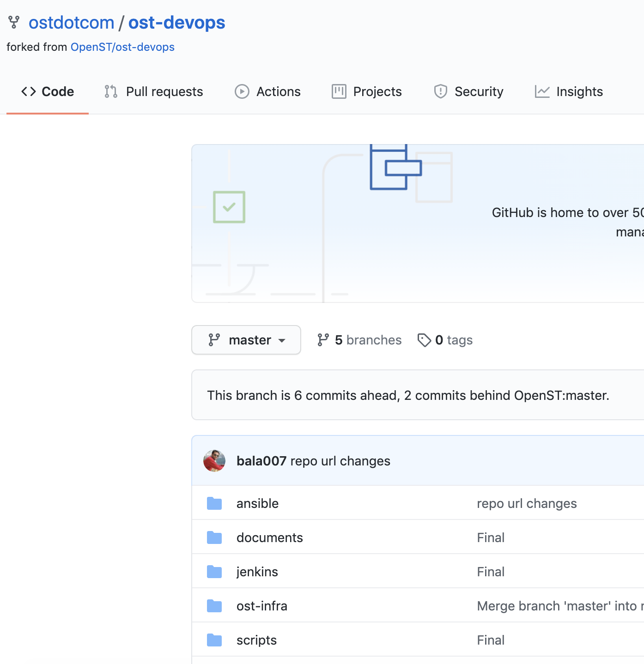Click the ansible folder icon
644x664 pixels.
tap(214, 503)
